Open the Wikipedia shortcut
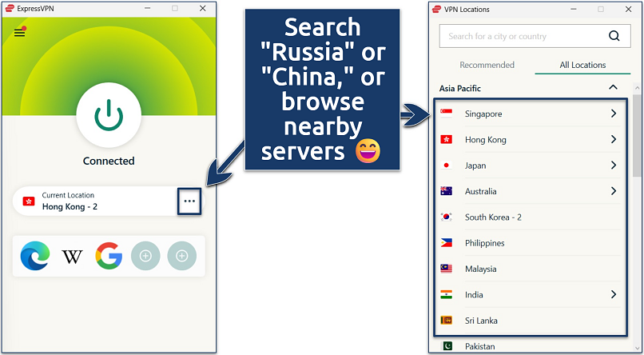Screen dimensions: 644x355 (x=72, y=257)
